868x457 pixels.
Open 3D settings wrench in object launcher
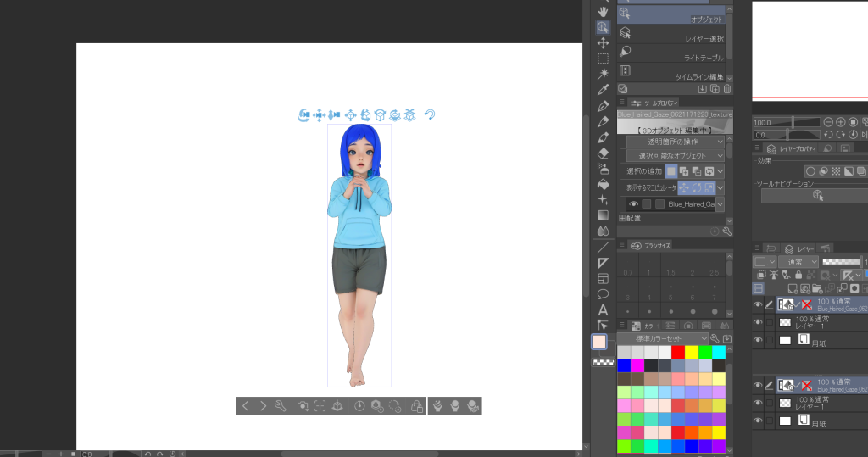pos(280,406)
